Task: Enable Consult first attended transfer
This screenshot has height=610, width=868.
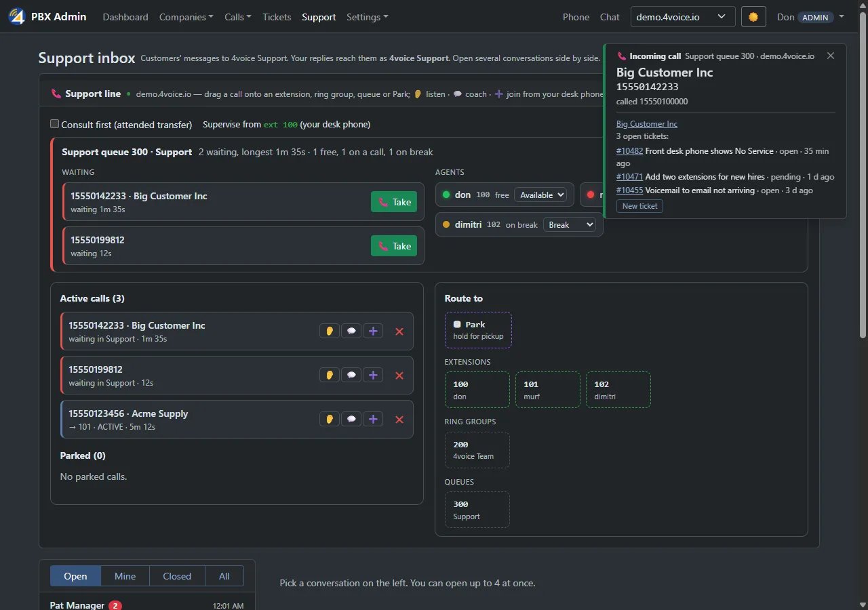Action: [x=55, y=124]
